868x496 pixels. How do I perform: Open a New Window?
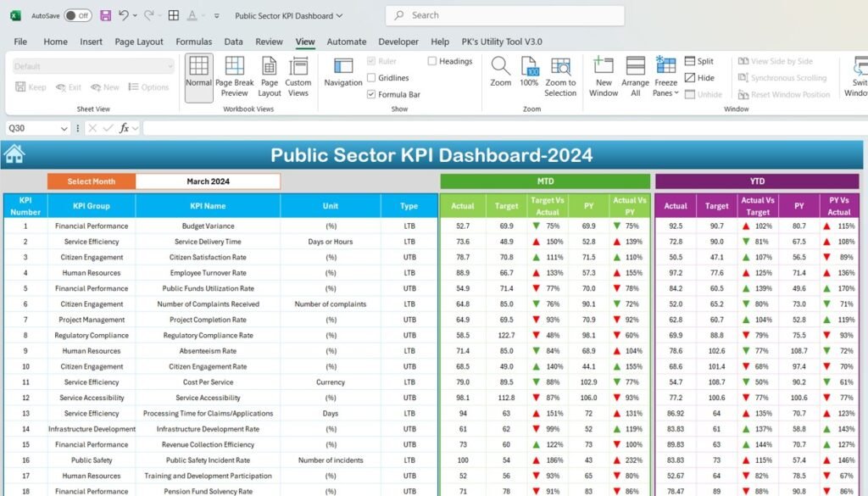pyautogui.click(x=604, y=77)
